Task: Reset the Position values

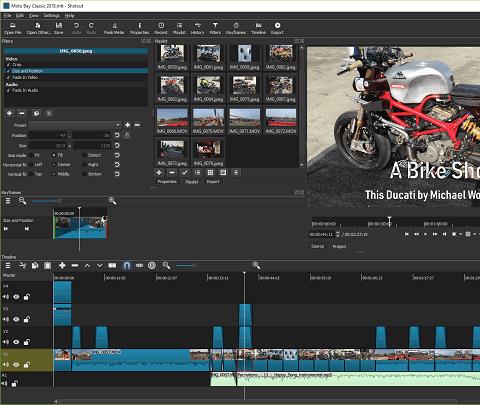Action: point(117,135)
